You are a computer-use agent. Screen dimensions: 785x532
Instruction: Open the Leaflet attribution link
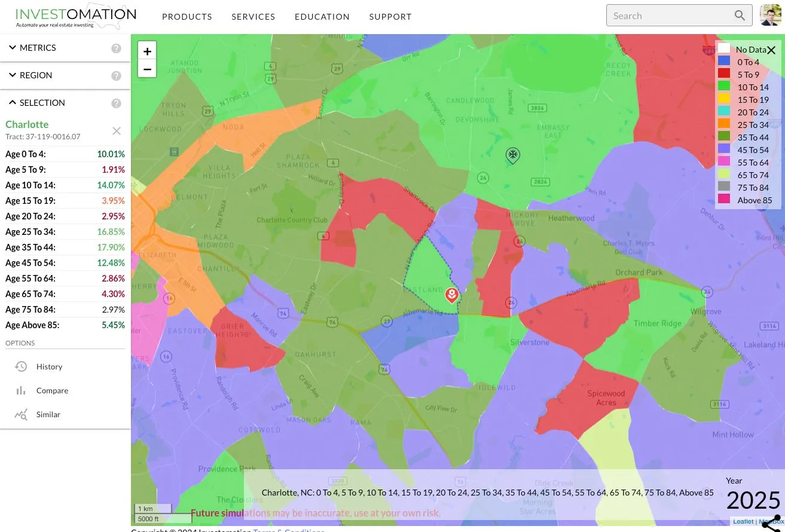coord(743,522)
